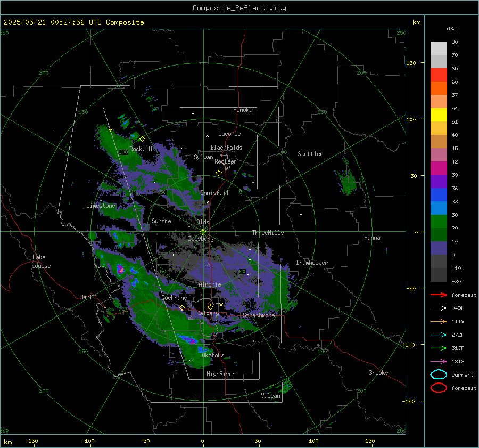Click the Lacombe label
Viewport: 479px width, 448px height.
pyautogui.click(x=229, y=134)
